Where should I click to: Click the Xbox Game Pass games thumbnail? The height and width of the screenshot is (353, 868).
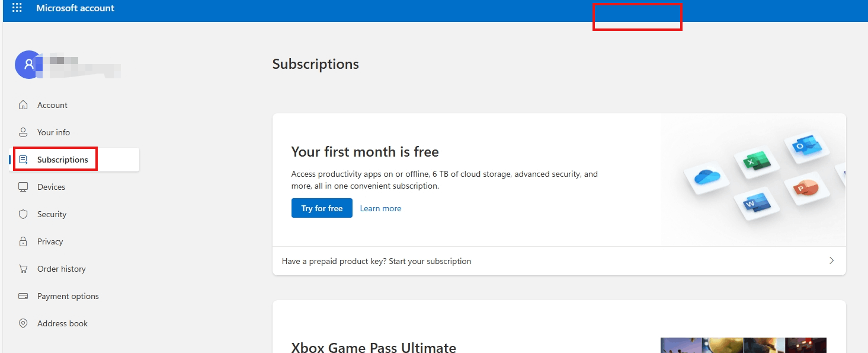pos(744,345)
